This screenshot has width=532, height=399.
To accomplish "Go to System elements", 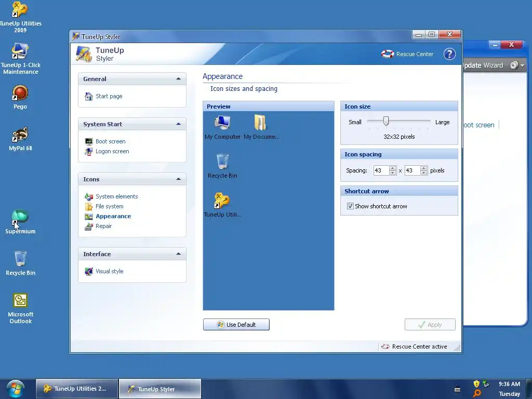I will click(117, 196).
